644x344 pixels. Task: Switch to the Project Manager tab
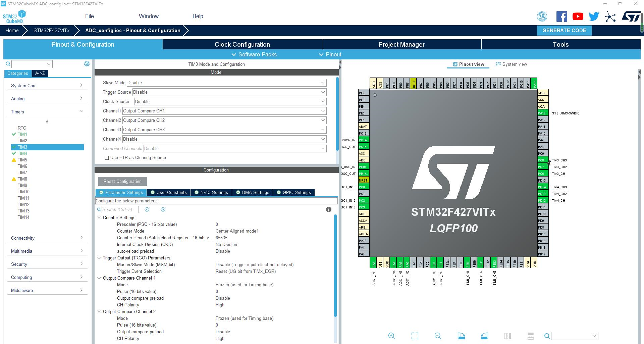[401, 44]
